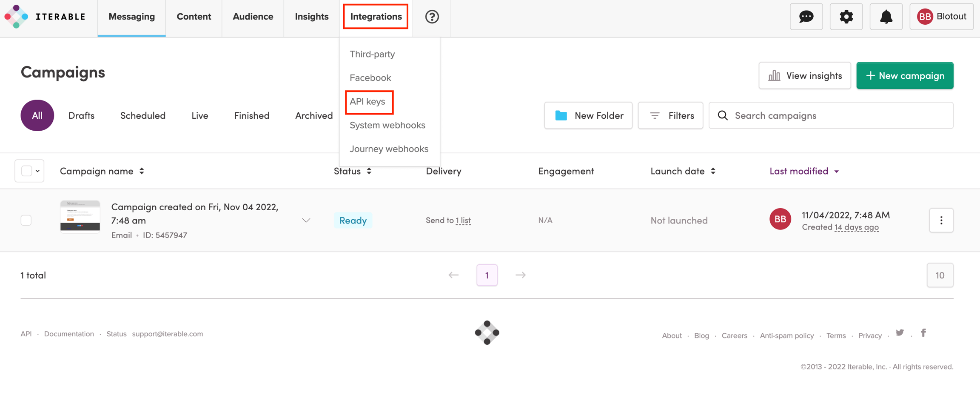Expand the campaign row details chevron

306,220
